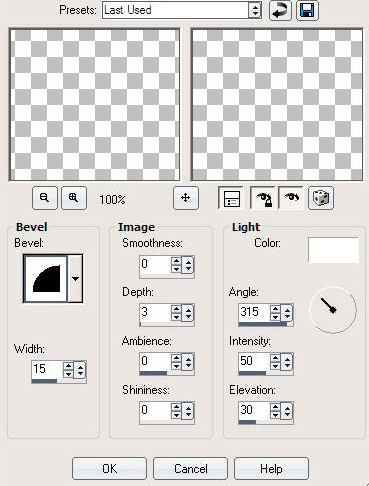Click the Cancel button
This screenshot has height=486, width=369.
tap(190, 469)
